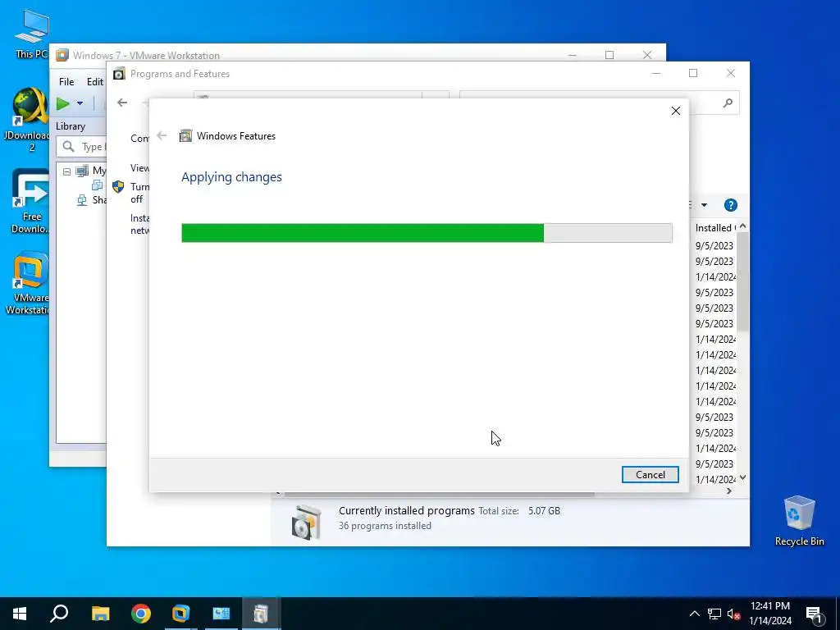
Task: Click Installed On column header
Action: [x=714, y=228]
